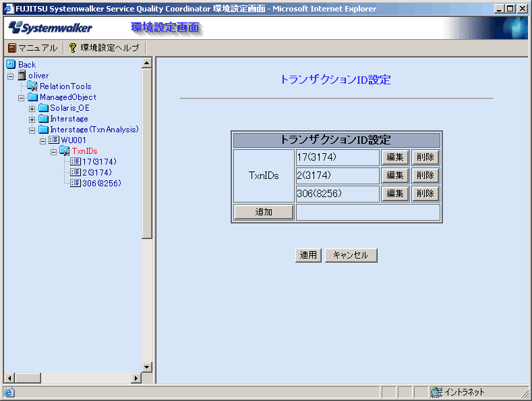Select the 306(8256) list node icon
The height and width of the screenshot is (401, 532).
[76, 184]
